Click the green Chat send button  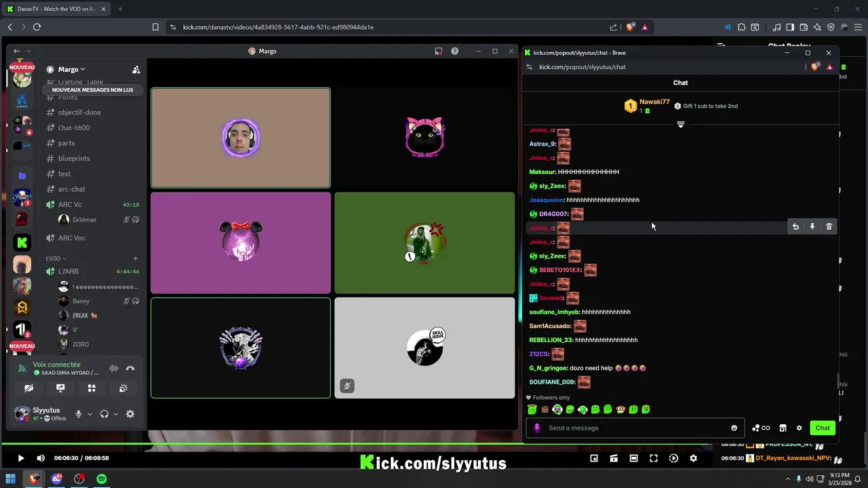(x=823, y=428)
